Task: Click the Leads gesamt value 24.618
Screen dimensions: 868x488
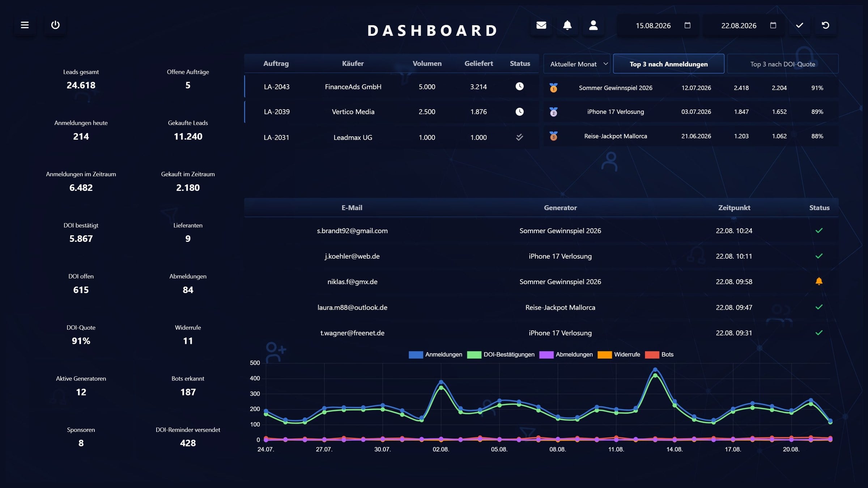Action: [81, 85]
